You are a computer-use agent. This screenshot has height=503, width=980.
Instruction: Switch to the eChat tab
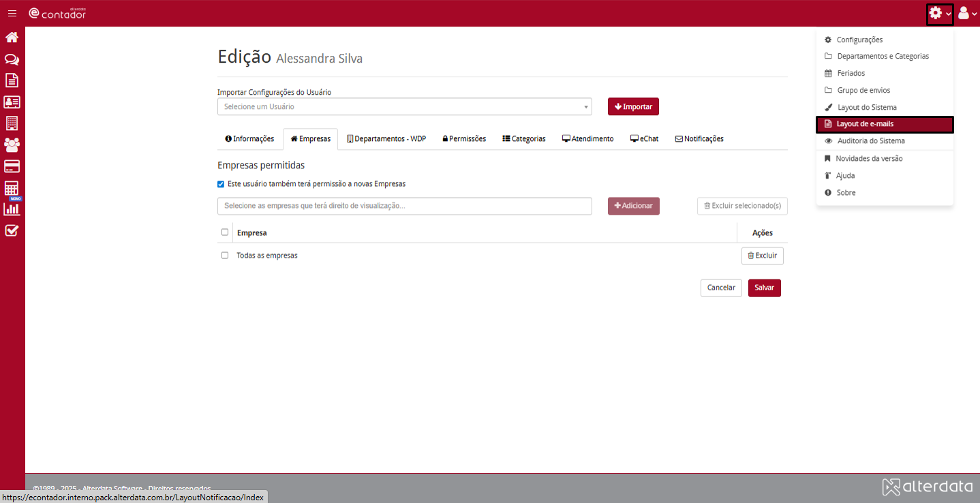coord(645,138)
